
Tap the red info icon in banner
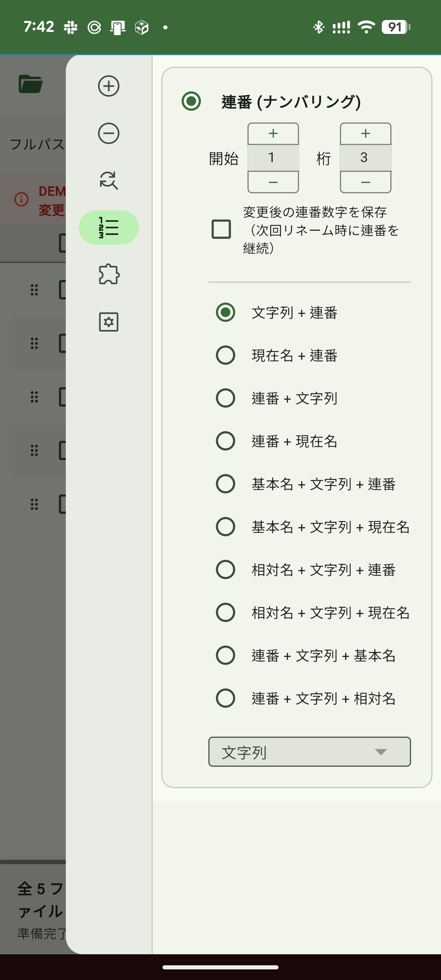(x=21, y=199)
